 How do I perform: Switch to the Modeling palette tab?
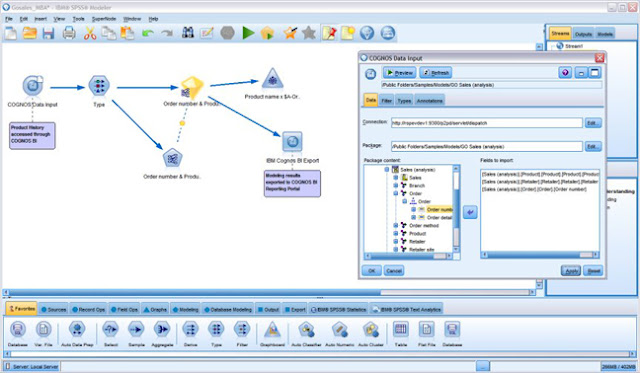(x=186, y=309)
